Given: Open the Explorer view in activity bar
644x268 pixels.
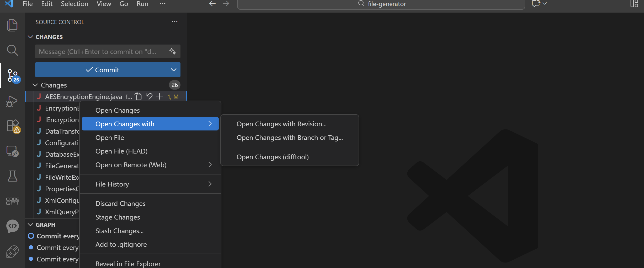Looking at the screenshot, I should [x=12, y=25].
